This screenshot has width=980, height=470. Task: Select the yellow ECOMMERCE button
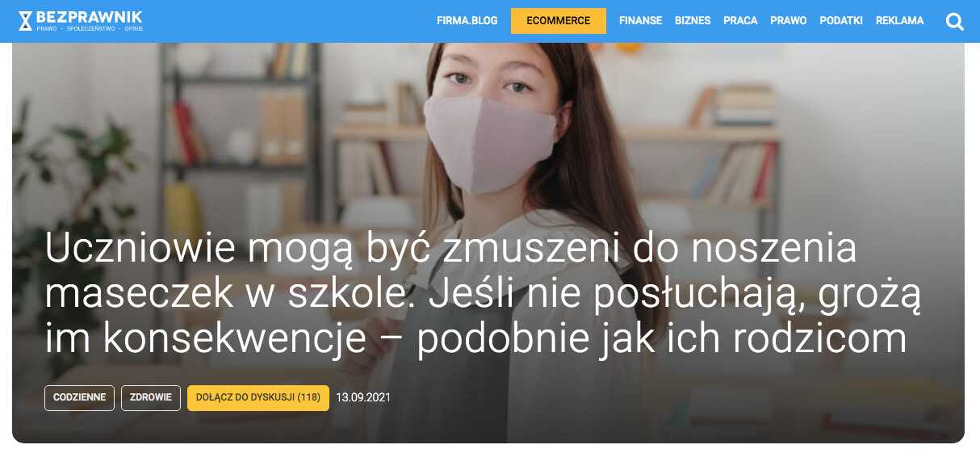click(559, 21)
